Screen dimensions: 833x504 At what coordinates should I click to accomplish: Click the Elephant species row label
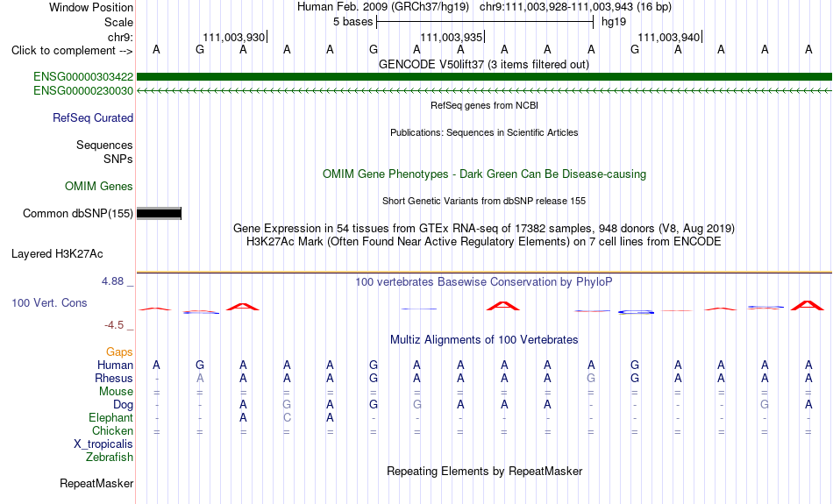(111, 417)
